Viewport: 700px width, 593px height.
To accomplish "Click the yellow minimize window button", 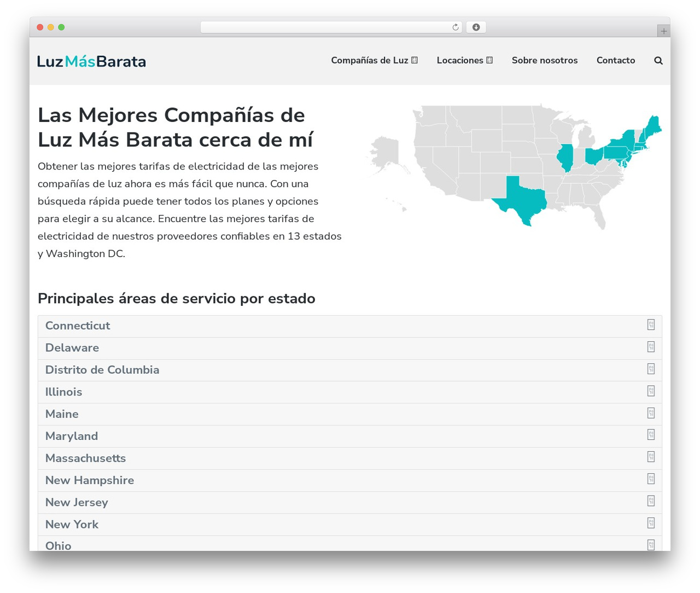I will (51, 27).
